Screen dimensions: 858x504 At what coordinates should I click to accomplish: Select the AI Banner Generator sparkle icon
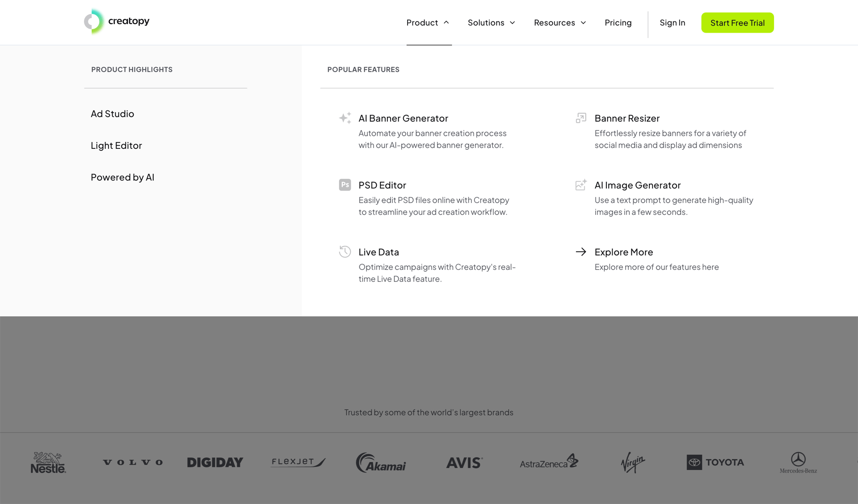(x=345, y=118)
